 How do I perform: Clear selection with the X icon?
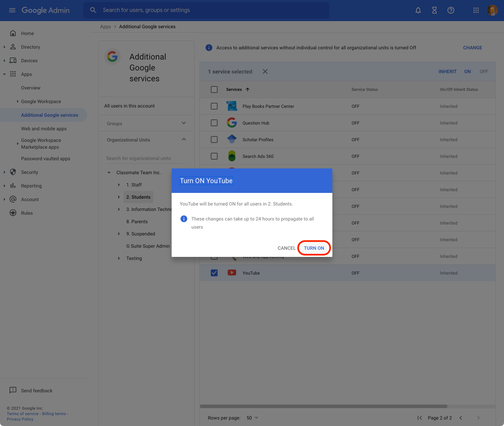(265, 71)
